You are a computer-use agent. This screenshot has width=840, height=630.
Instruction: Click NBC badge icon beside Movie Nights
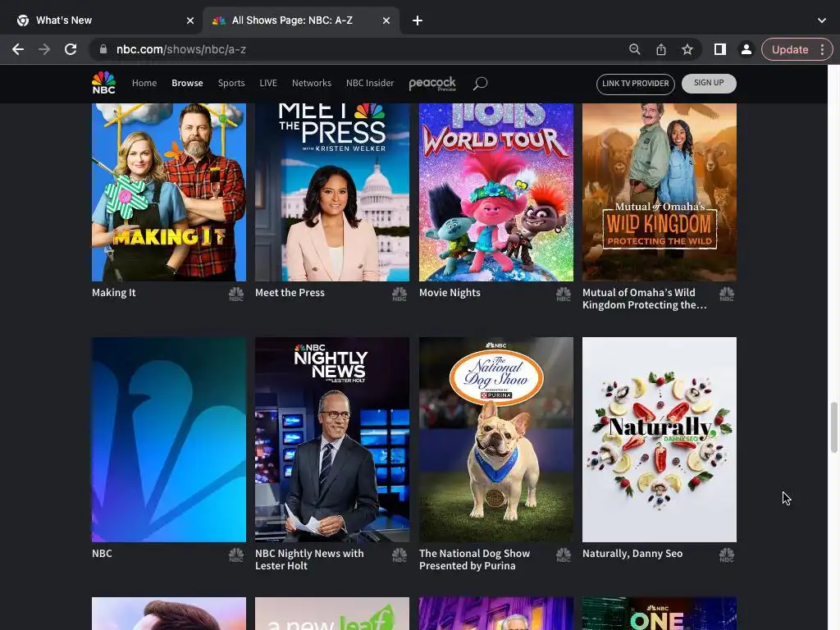click(x=563, y=294)
